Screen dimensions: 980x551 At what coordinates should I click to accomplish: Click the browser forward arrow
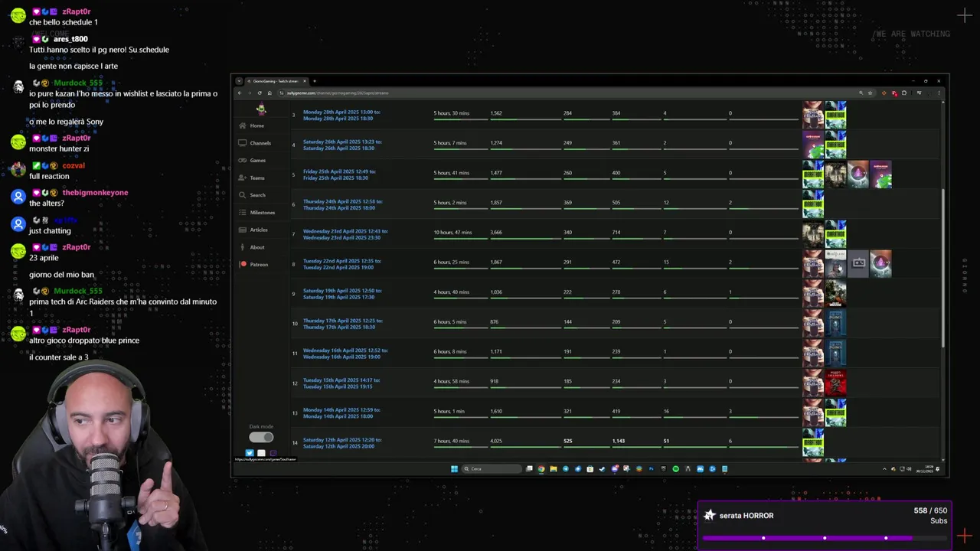250,93
